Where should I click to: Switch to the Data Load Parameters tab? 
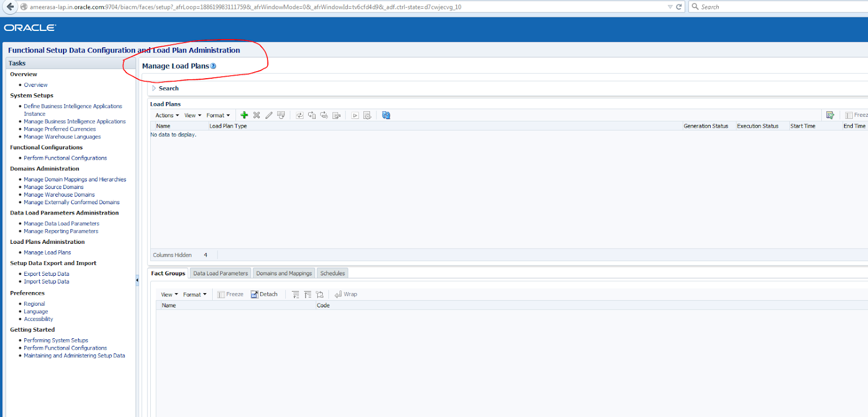click(220, 273)
